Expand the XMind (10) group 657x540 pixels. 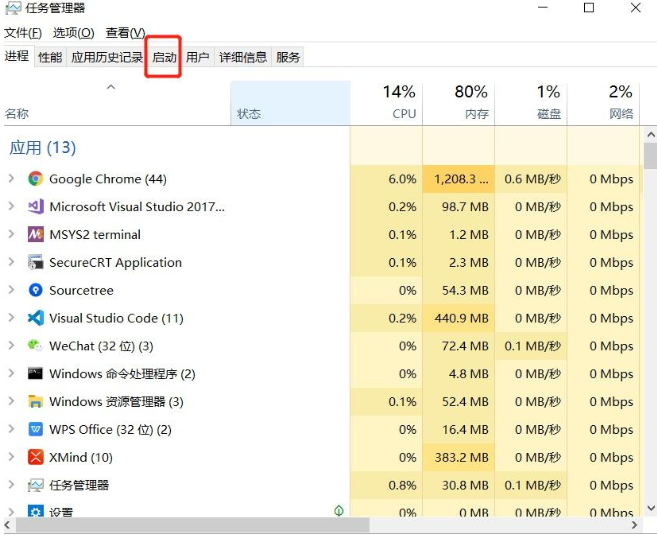[x=11, y=457]
